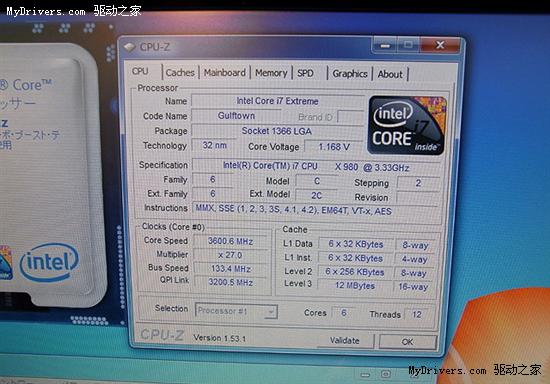Click the OK button
The height and width of the screenshot is (384, 550).
(x=408, y=342)
